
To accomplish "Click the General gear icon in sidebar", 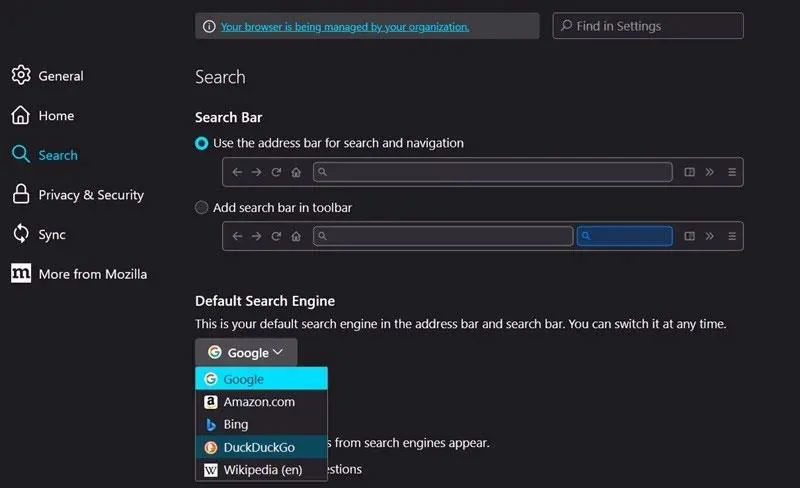I will [x=21, y=75].
